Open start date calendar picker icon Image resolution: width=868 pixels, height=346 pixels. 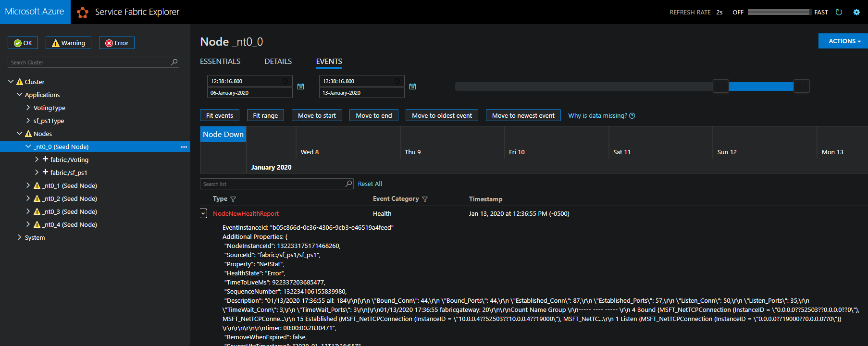click(300, 86)
